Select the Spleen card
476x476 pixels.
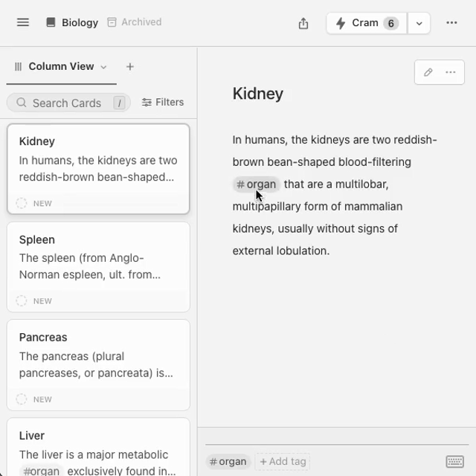pyautogui.click(x=98, y=267)
